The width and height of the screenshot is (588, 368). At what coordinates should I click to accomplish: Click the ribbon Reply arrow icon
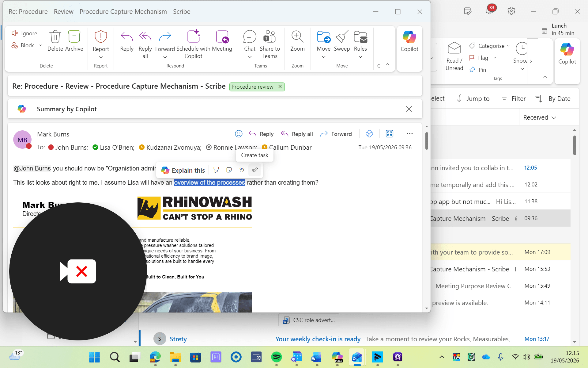click(x=127, y=36)
